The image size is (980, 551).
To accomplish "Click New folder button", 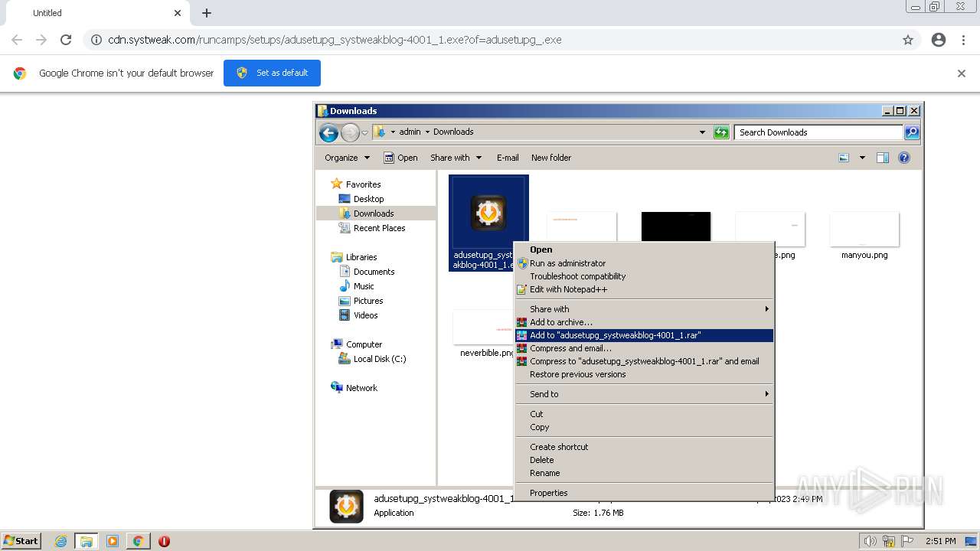I will click(x=551, y=158).
